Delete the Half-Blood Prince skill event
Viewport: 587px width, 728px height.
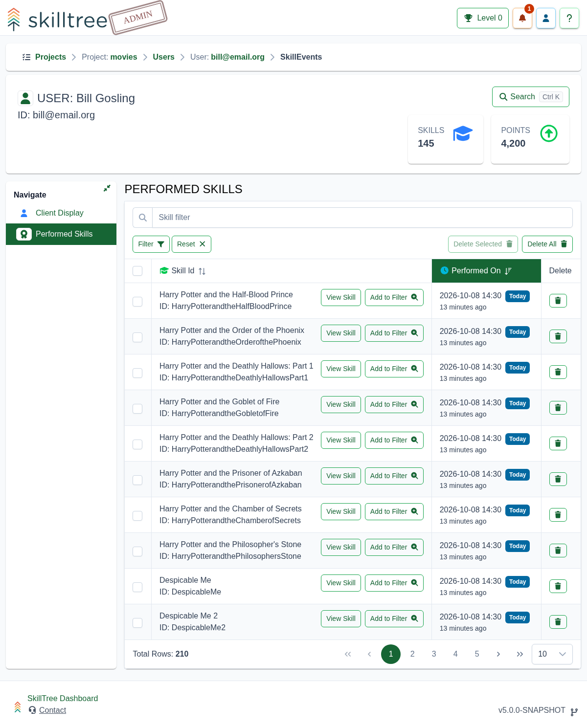pos(558,301)
